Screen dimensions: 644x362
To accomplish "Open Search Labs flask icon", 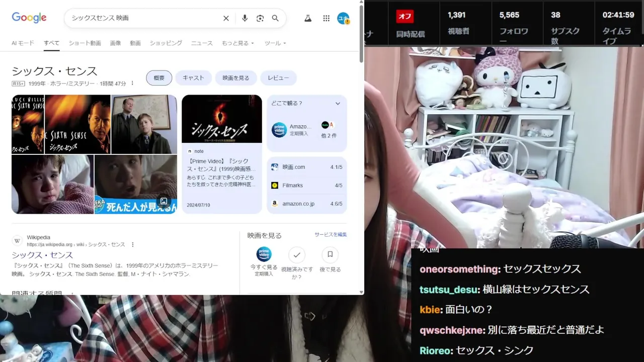I will click(308, 18).
